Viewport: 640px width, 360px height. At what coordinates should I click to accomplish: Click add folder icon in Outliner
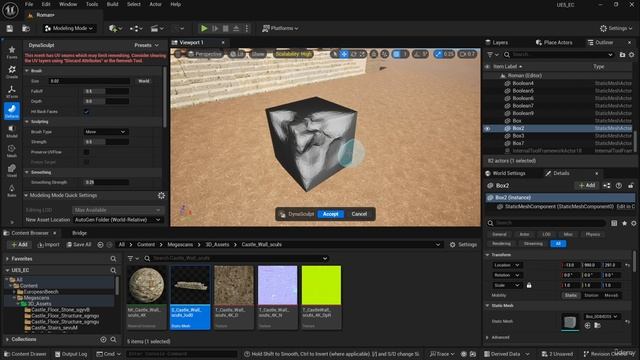pos(622,55)
